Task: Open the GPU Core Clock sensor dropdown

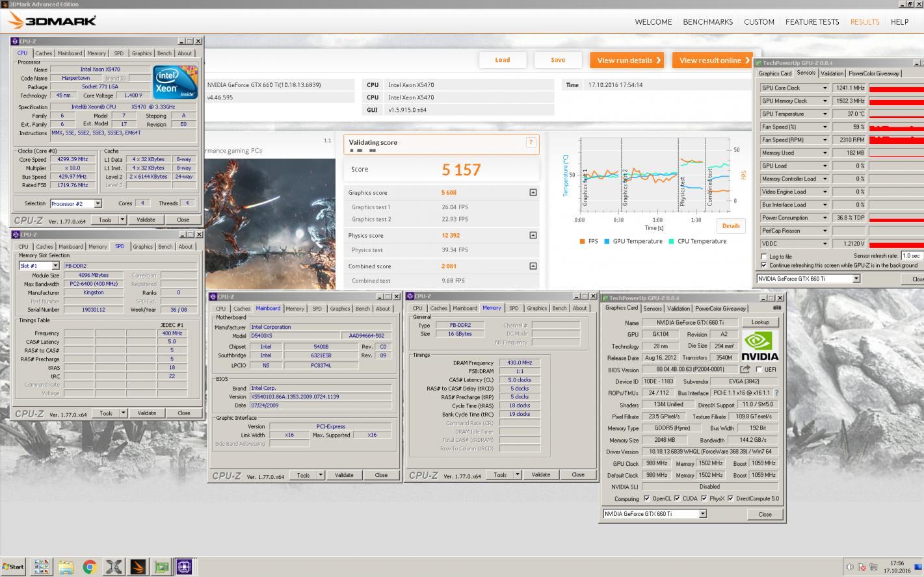Action: [825, 88]
